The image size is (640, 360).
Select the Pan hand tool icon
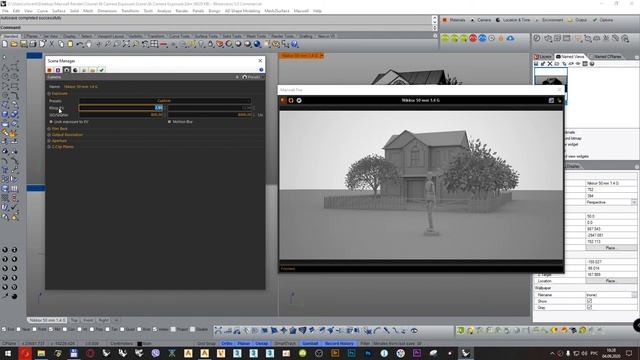point(89,44)
